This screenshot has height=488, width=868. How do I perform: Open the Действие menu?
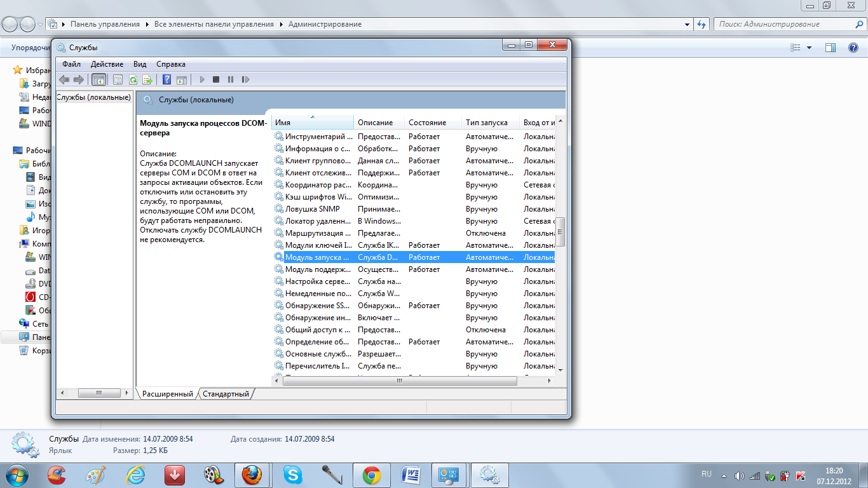107,64
